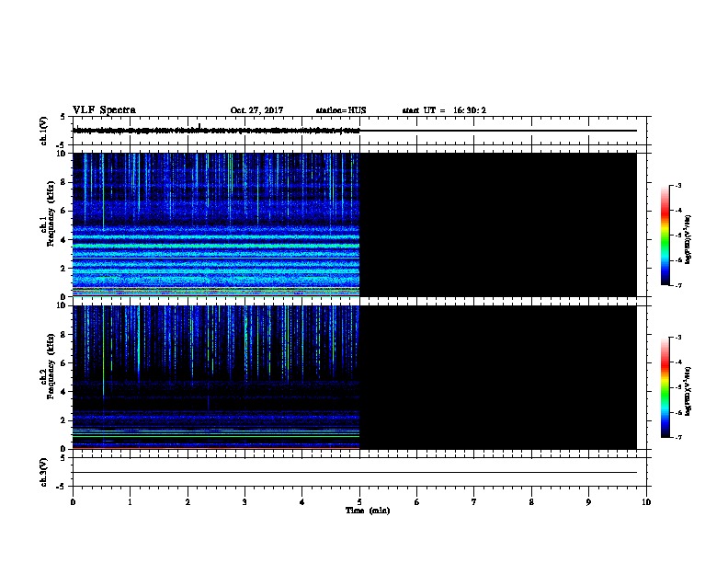Click the "-7" label on ch.2 colorbar
Image resolution: width=728 pixels, height=563 pixels.
677,437
